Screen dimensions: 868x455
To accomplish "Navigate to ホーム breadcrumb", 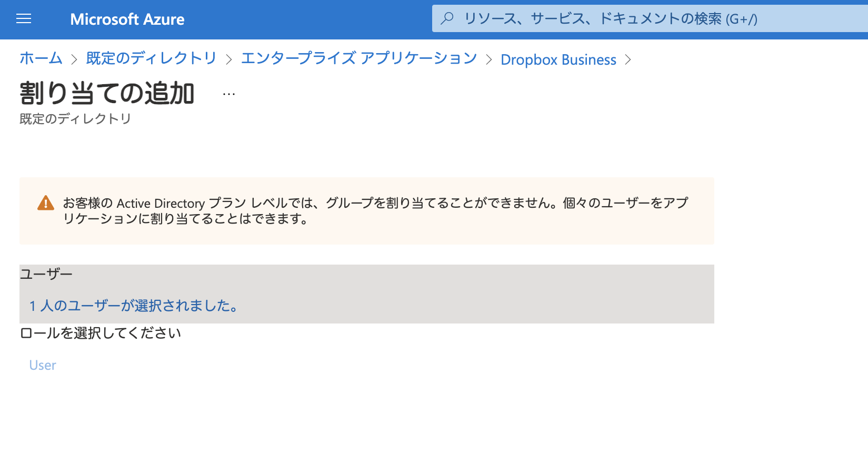I will tap(41, 58).
